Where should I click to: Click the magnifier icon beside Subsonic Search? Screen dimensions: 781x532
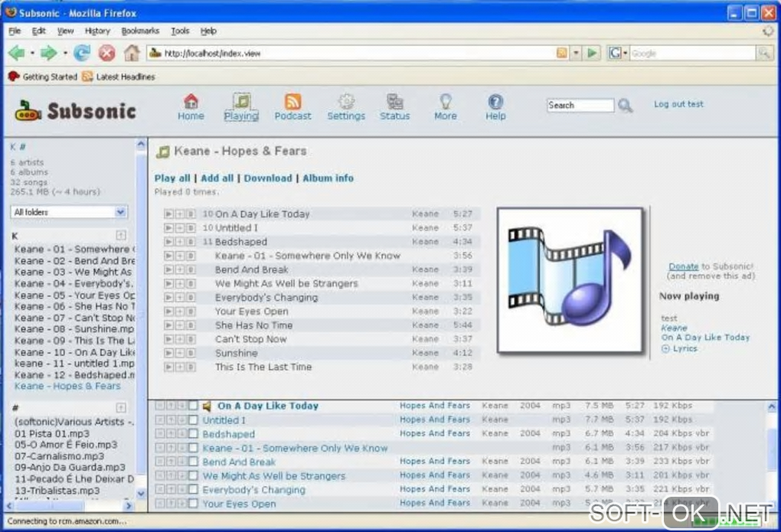625,105
